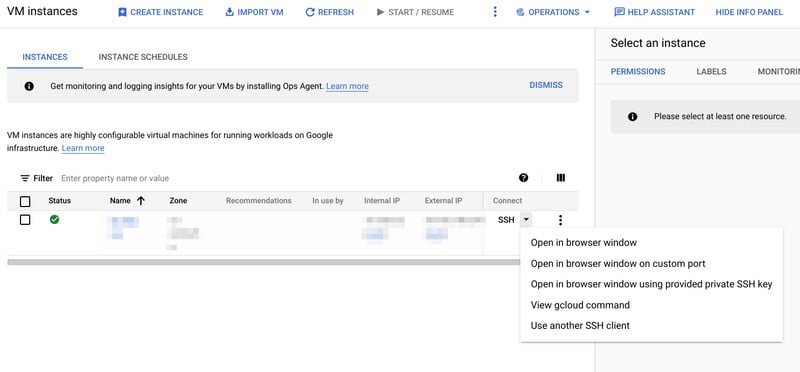Click the horizontal scrollbar below the table
Viewport: 800px width, 372px height.
pos(263,262)
